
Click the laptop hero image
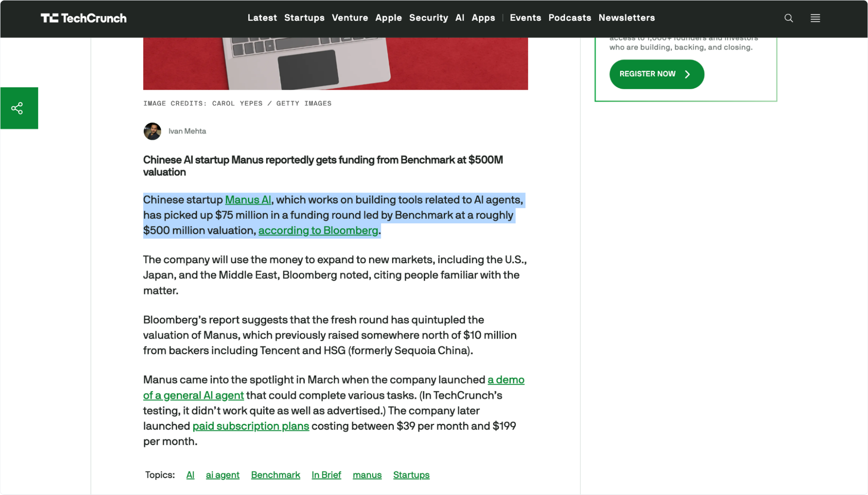[x=335, y=63]
